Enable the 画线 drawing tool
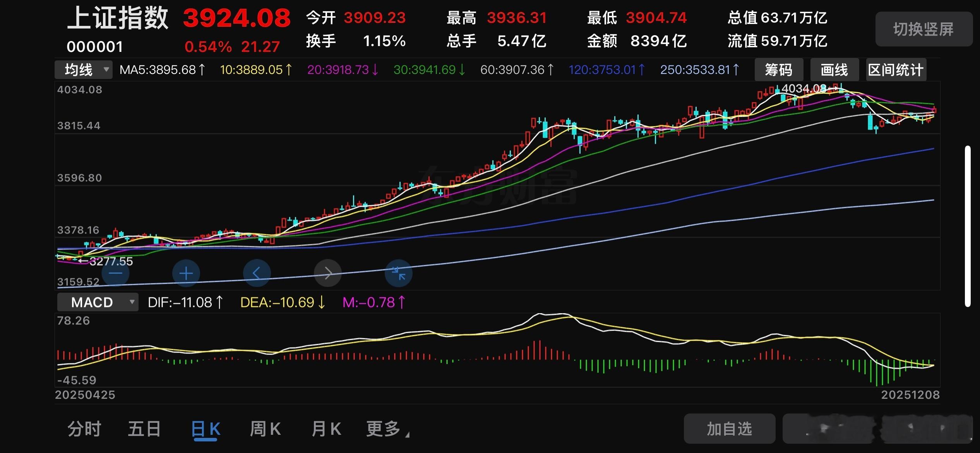The width and height of the screenshot is (980, 453). [x=834, y=70]
